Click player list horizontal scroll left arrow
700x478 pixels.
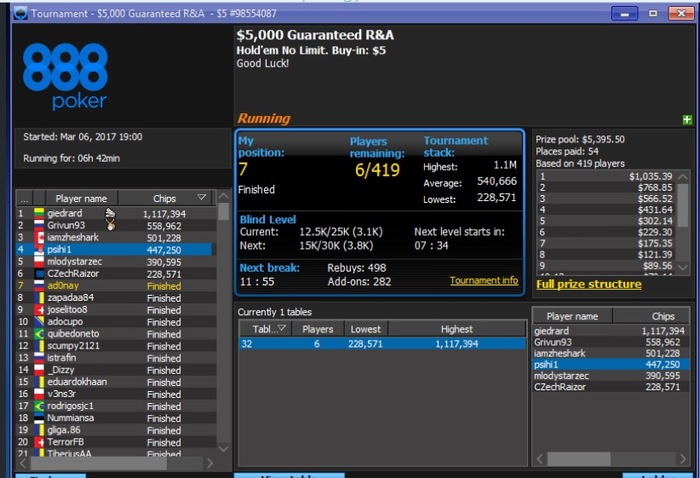coord(23,463)
